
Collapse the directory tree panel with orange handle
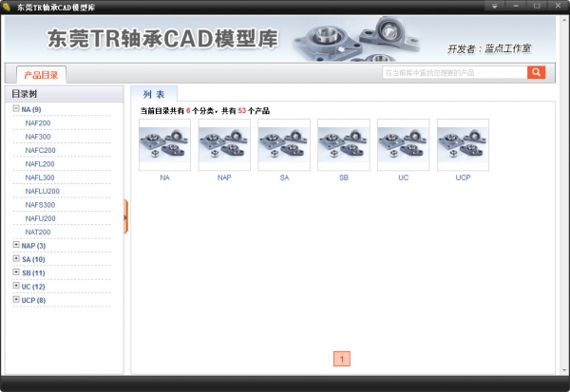click(x=125, y=217)
